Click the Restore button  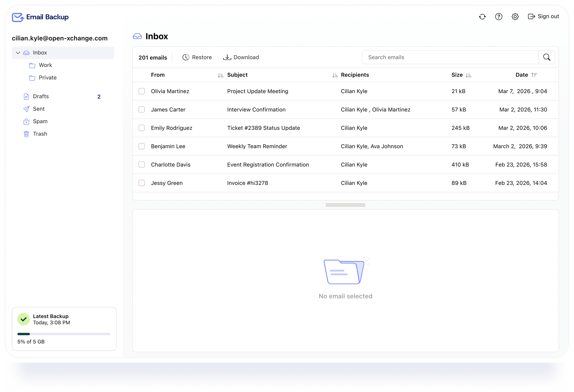197,57
